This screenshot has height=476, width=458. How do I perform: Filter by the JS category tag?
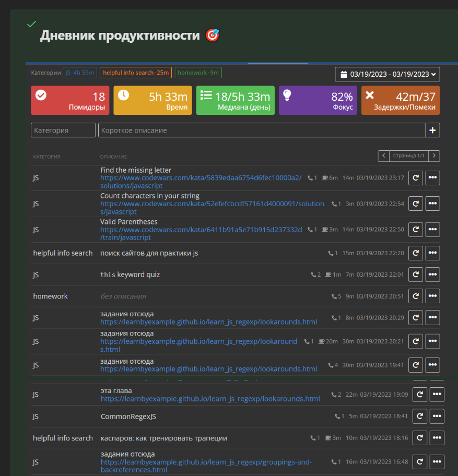click(x=80, y=73)
